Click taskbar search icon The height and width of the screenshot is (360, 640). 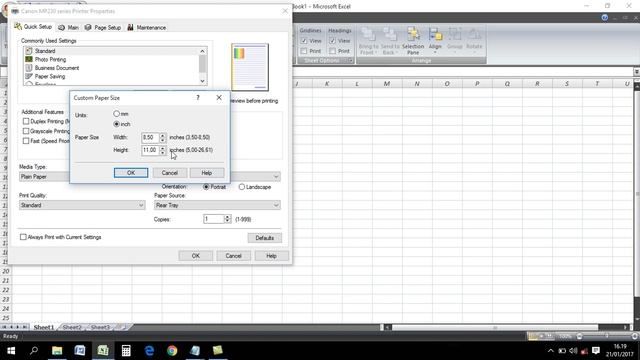34,351
